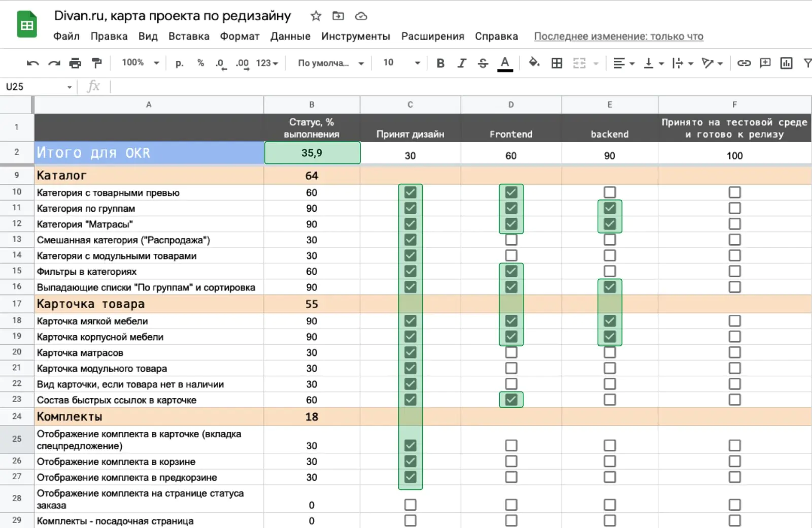Expand merge cells dropdown arrow
Viewport: 812px width, 528px height.
coord(596,63)
